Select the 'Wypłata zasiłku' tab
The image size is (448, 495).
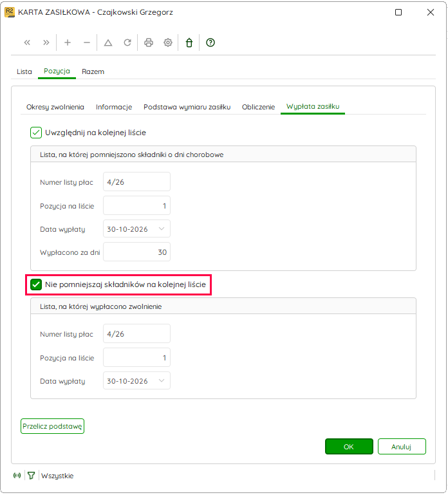click(313, 107)
